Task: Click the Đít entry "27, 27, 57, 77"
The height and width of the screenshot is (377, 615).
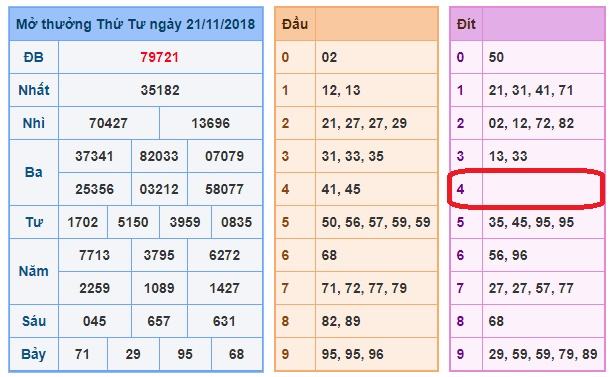Action: [x=531, y=288]
